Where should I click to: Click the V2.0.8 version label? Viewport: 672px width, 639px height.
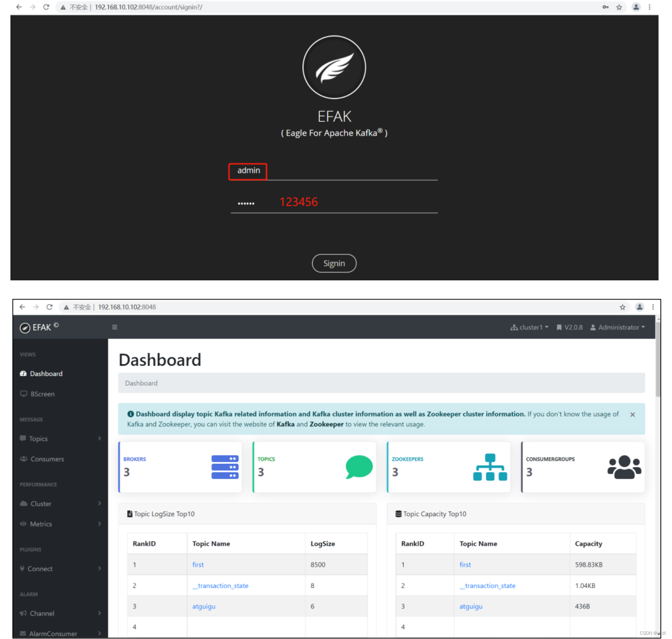coord(569,327)
